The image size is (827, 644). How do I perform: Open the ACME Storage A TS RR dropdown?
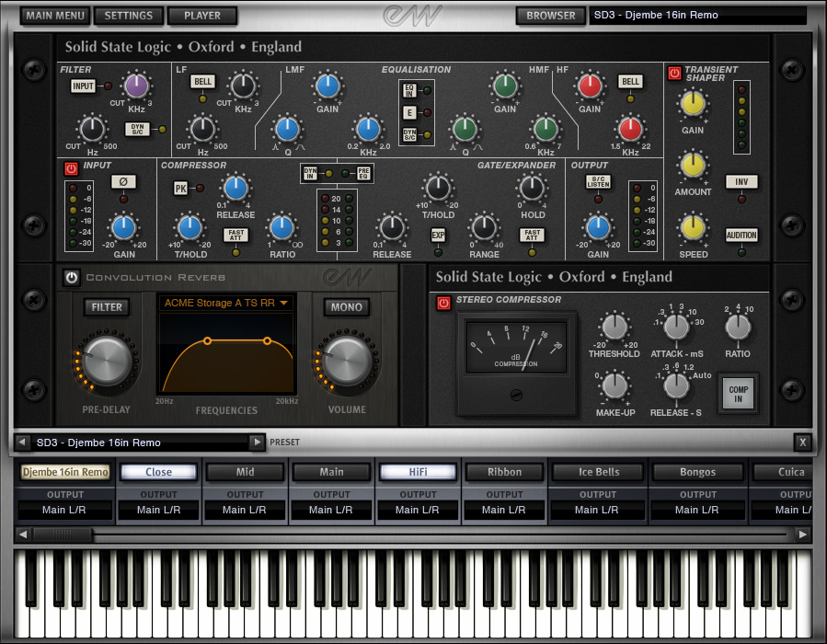[x=225, y=303]
